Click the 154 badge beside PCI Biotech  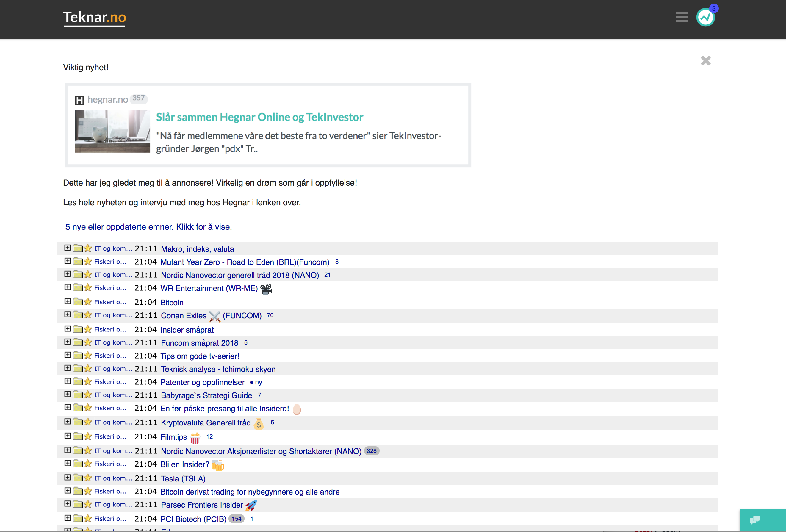click(237, 519)
